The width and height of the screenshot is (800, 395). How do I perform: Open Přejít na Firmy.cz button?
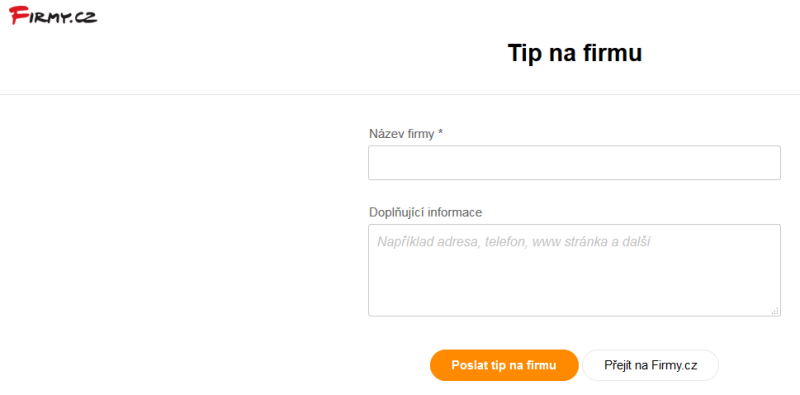coord(651,365)
